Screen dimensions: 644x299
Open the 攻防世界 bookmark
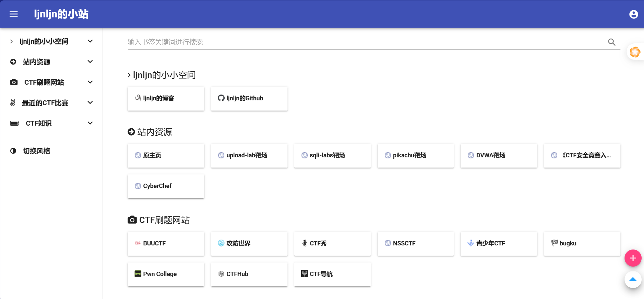249,243
